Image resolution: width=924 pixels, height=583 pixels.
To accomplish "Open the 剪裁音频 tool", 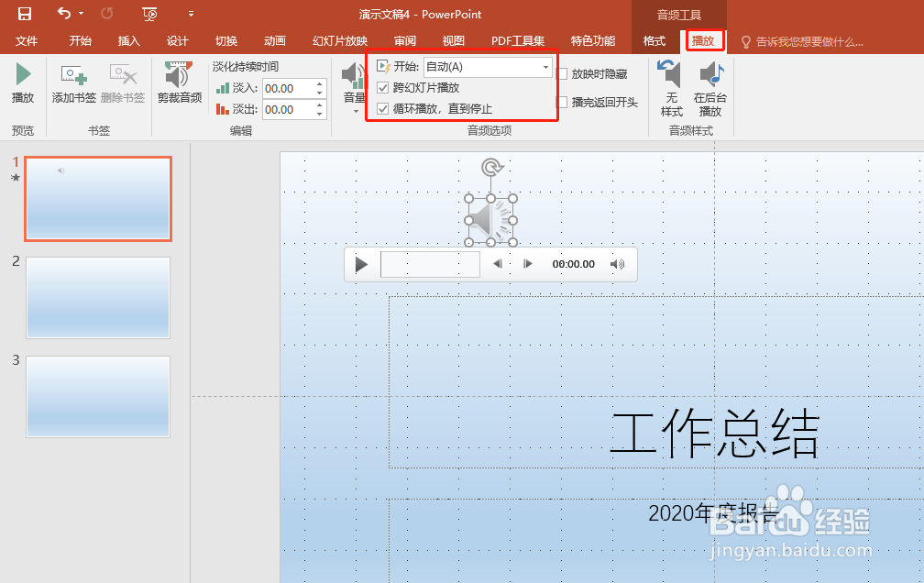I will pos(179,83).
